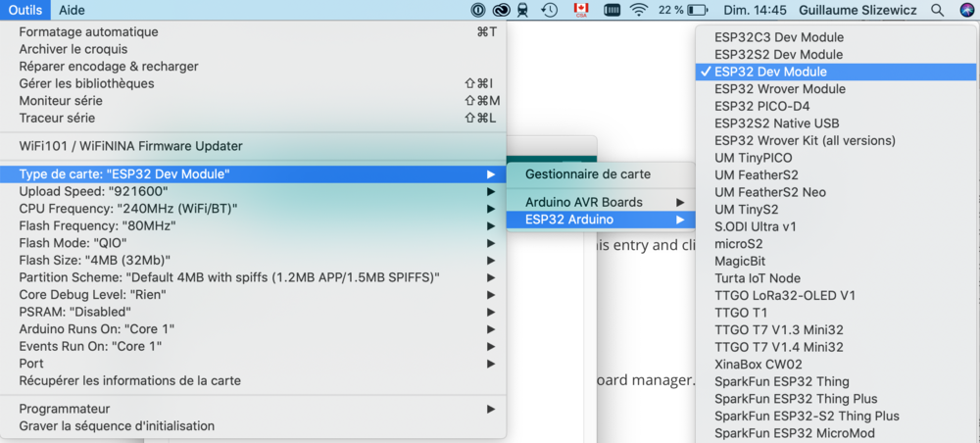Screen dimensions: 980x443
Task: Expand Events Run On submenu
Action: [253, 346]
